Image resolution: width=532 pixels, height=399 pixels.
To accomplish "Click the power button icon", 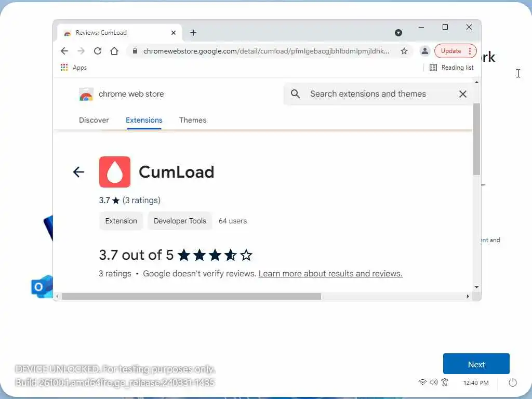I will click(513, 383).
